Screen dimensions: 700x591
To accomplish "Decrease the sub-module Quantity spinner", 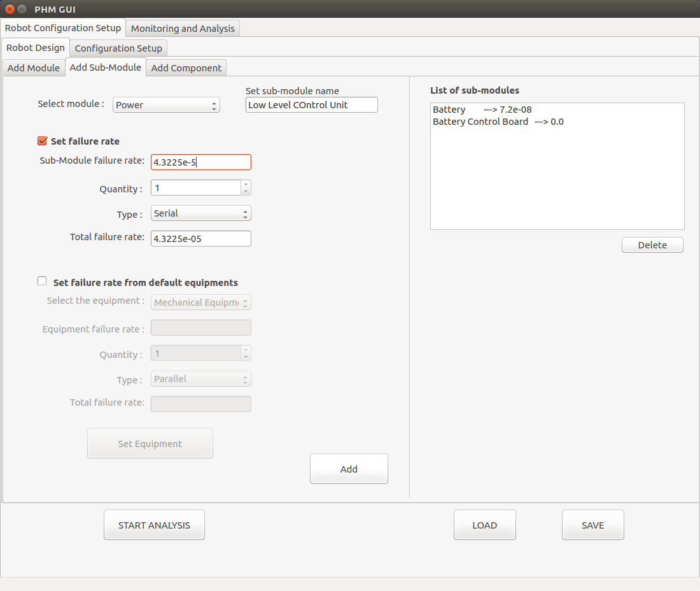I will pos(246,192).
